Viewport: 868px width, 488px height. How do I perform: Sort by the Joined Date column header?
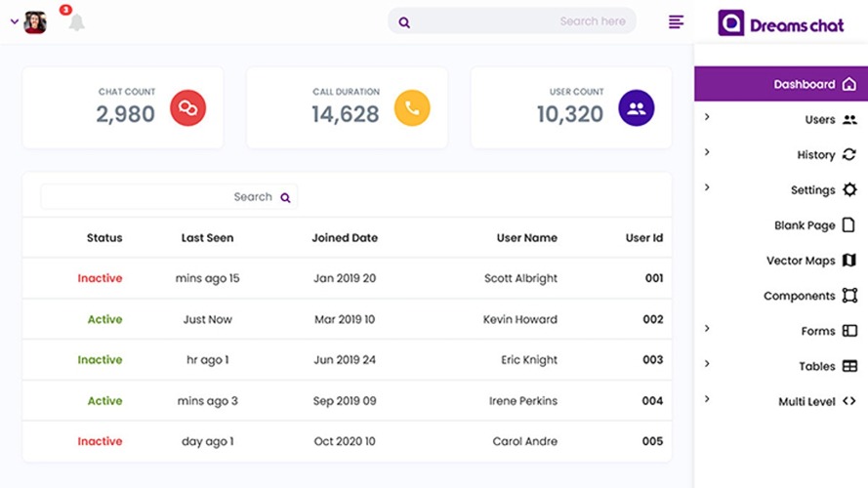point(345,238)
